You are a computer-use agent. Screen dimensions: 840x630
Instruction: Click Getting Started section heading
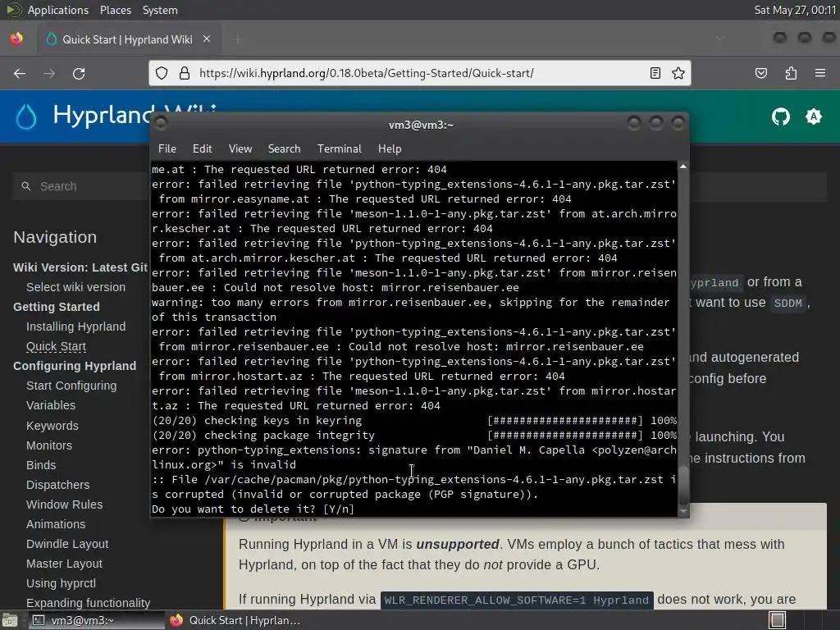(x=57, y=307)
